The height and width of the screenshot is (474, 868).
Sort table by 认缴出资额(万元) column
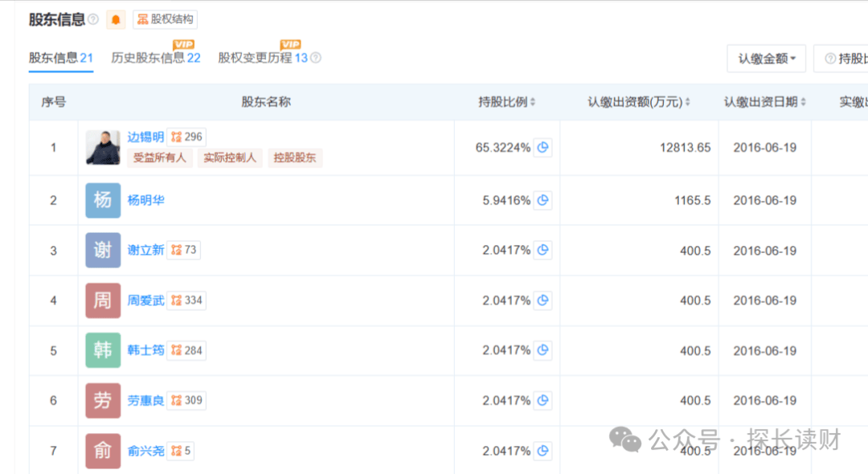click(640, 102)
